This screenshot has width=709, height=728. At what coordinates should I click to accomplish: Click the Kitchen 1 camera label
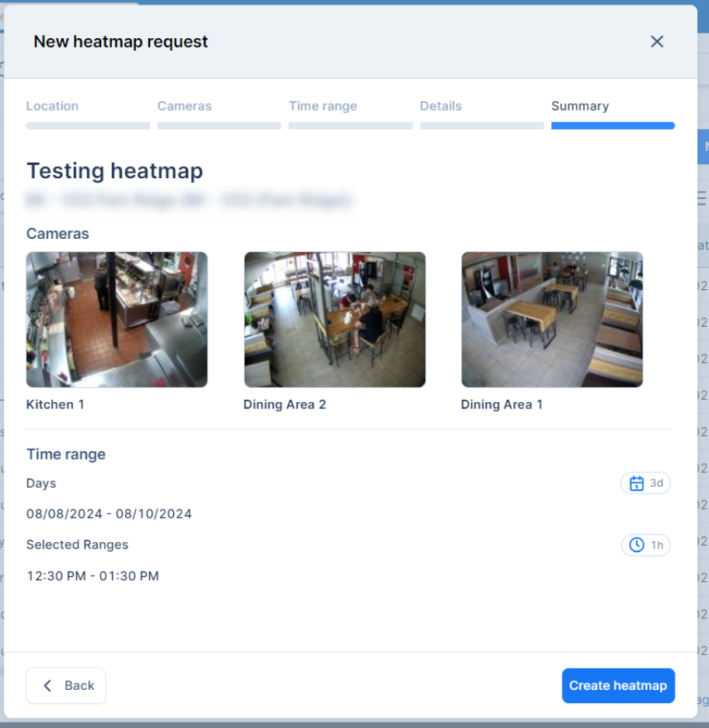point(55,404)
